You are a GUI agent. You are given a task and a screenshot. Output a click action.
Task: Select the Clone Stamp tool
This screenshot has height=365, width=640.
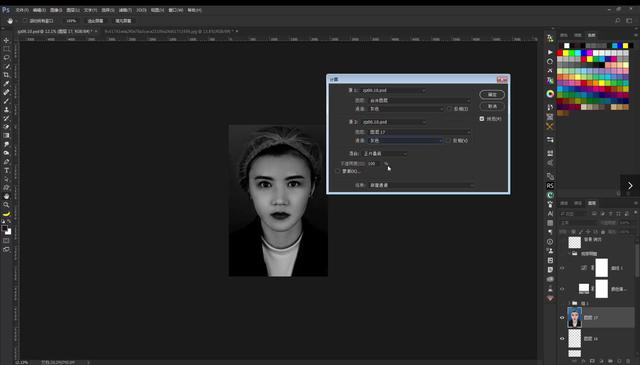coord(6,109)
